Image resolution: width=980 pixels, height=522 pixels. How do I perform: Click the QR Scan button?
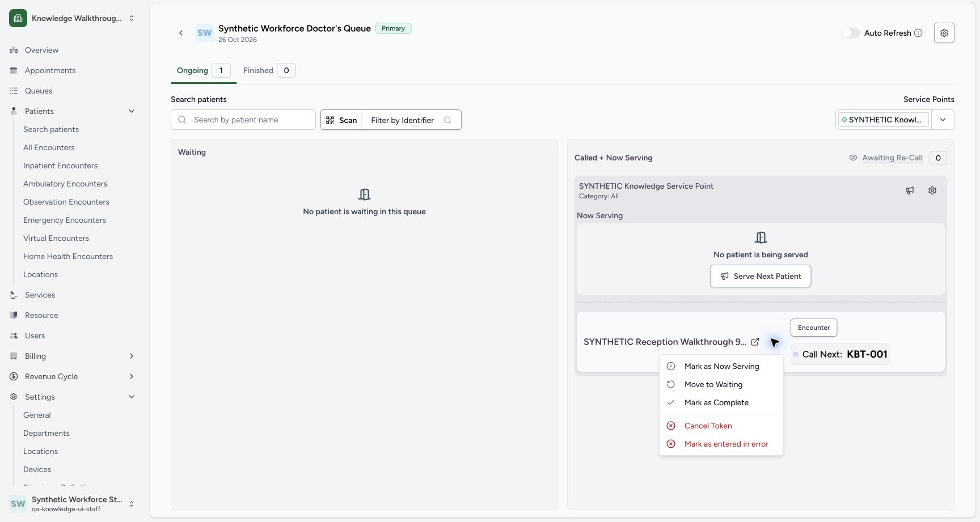pos(341,120)
